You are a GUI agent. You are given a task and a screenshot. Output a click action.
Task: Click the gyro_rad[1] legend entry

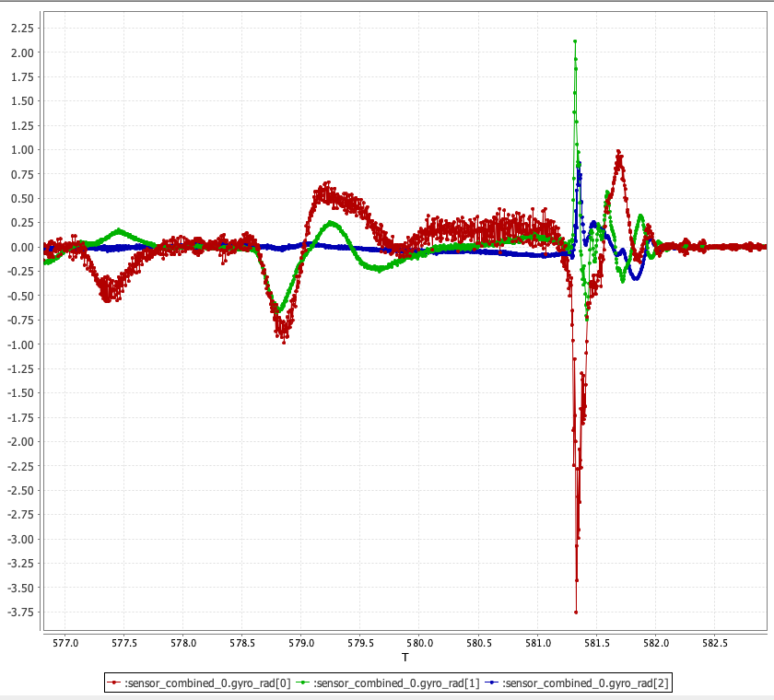coord(388,682)
